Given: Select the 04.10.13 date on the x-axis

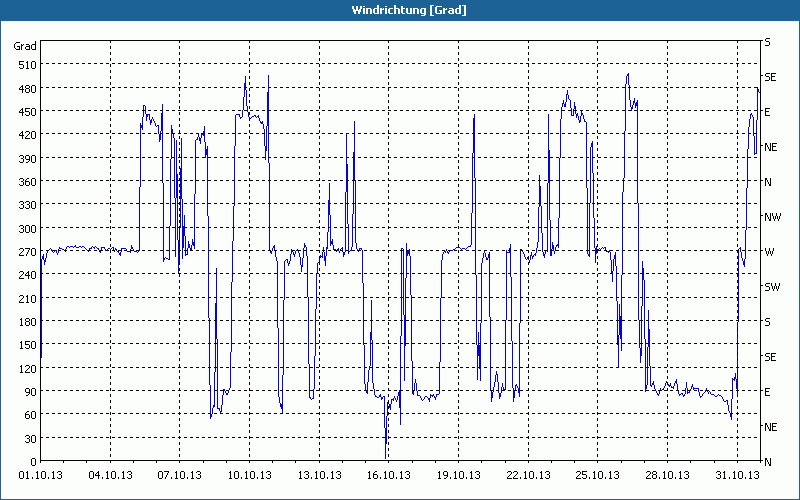Looking at the screenshot, I should 109,475.
